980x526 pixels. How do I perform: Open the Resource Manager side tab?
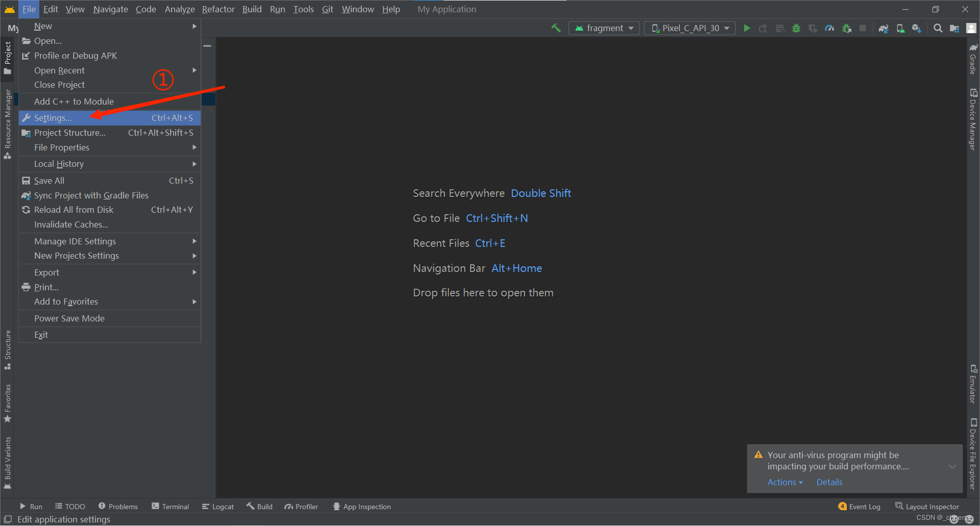8,124
